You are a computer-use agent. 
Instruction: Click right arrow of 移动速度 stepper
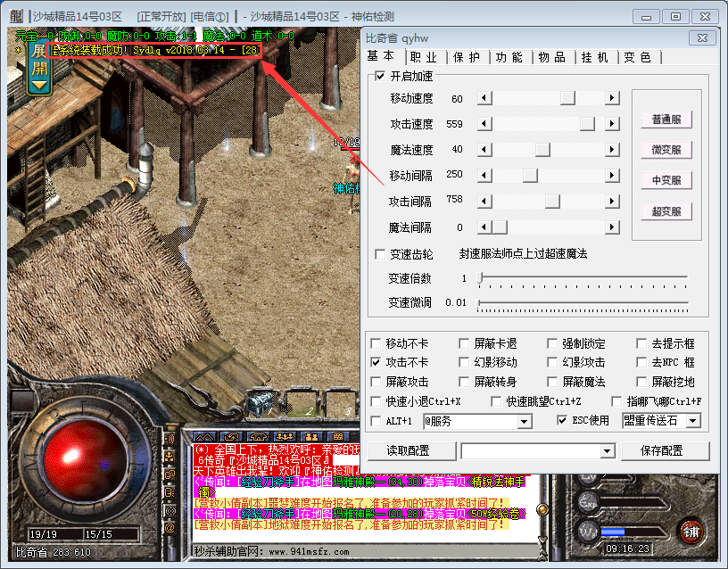(x=612, y=98)
